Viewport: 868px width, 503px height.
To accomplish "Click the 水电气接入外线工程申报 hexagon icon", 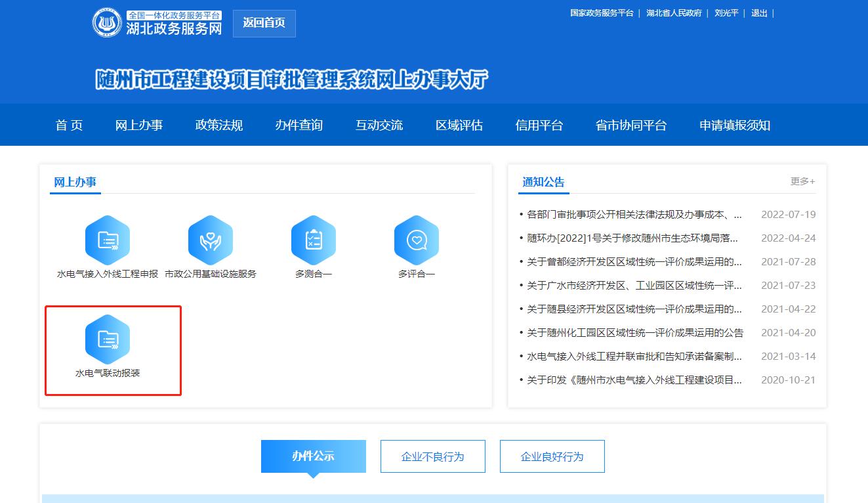I will coord(108,240).
